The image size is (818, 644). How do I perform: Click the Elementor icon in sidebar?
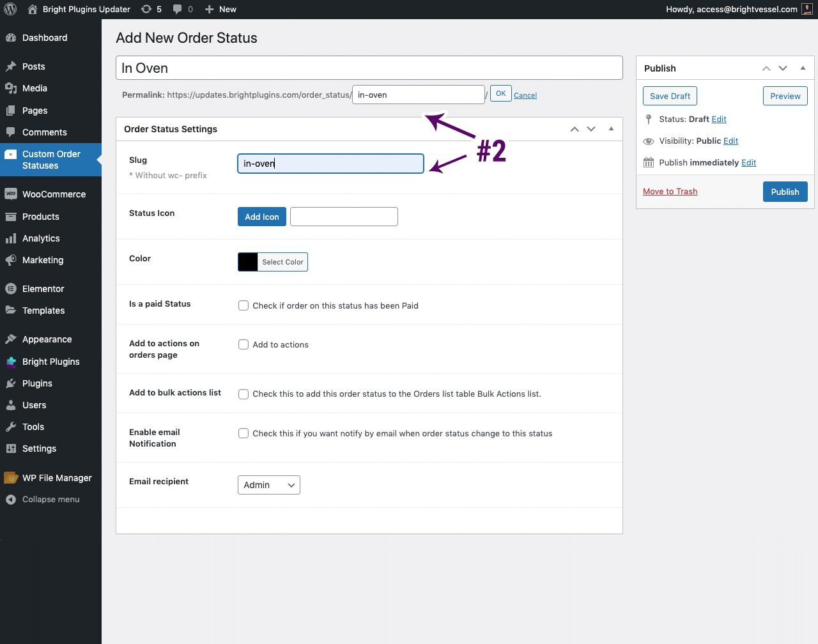(x=11, y=289)
